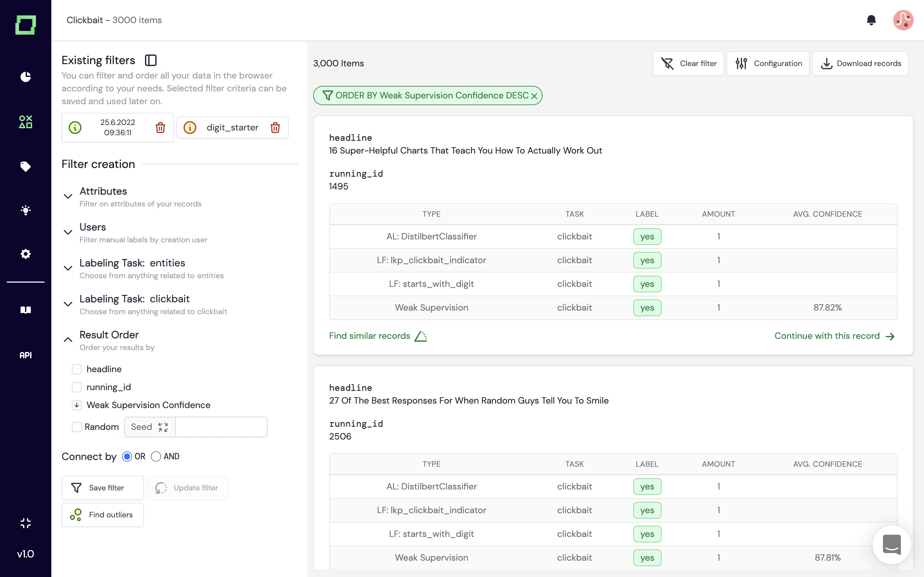Enable the headline order checkbox
Screen dimensions: 924x577
coord(77,369)
